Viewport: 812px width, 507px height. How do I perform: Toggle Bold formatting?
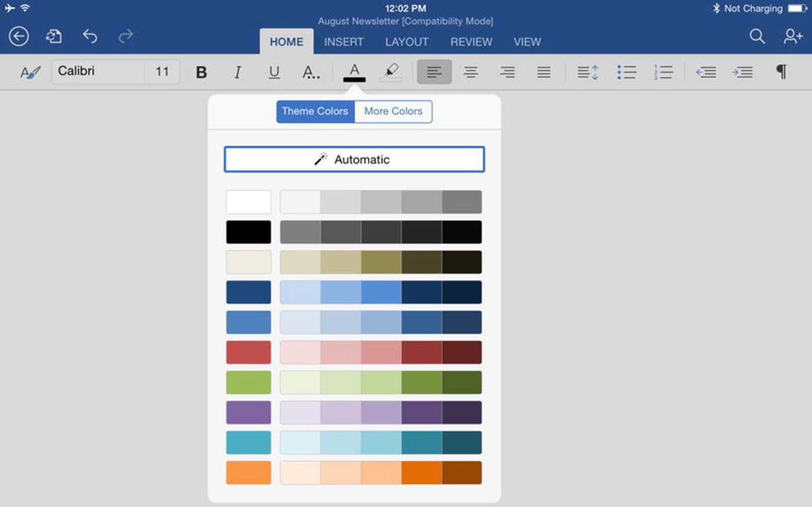(x=201, y=72)
